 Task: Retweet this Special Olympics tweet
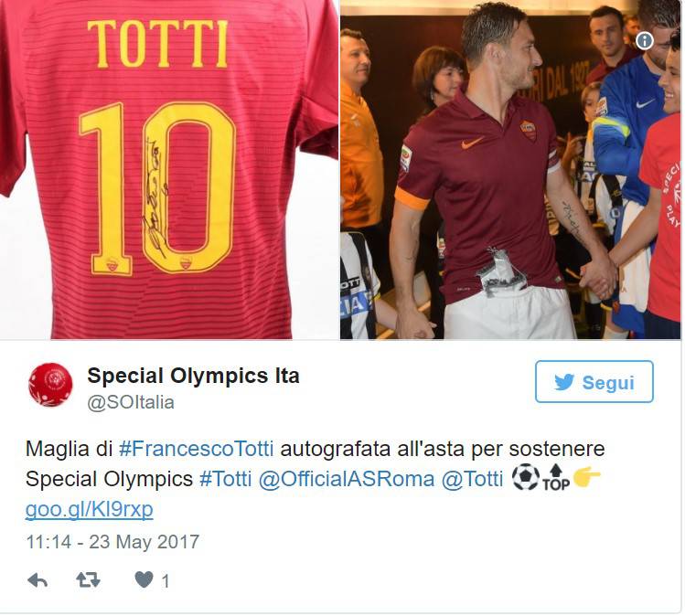tap(88, 580)
